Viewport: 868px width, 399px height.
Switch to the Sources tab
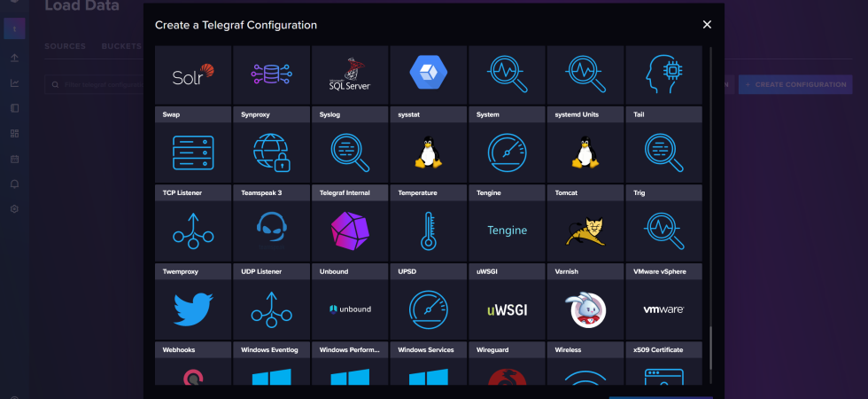[x=65, y=45]
